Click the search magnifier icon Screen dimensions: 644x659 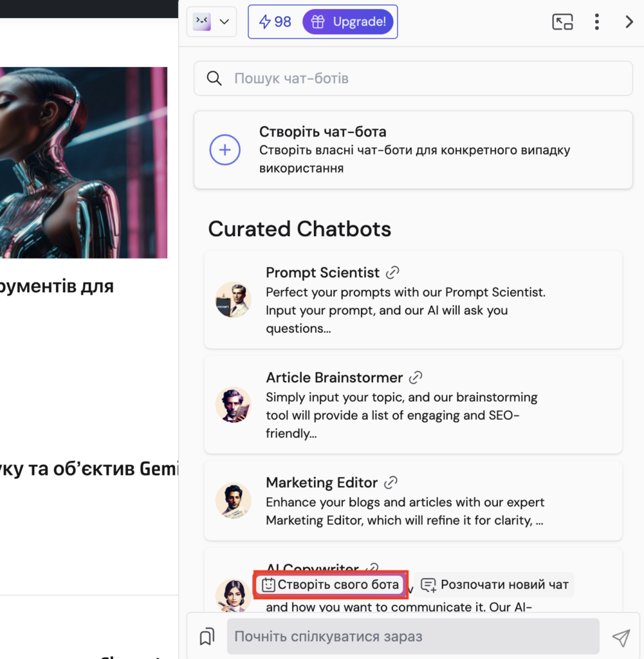pyautogui.click(x=214, y=79)
